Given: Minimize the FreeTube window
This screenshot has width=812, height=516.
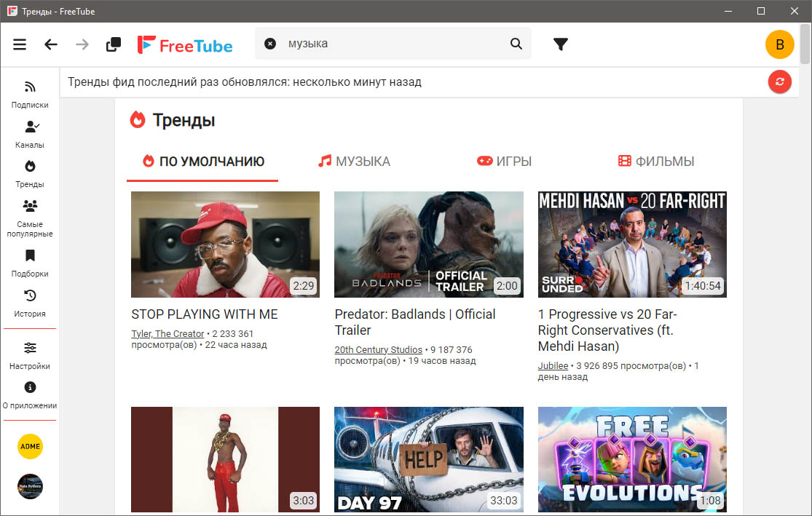Looking at the screenshot, I should [x=728, y=11].
